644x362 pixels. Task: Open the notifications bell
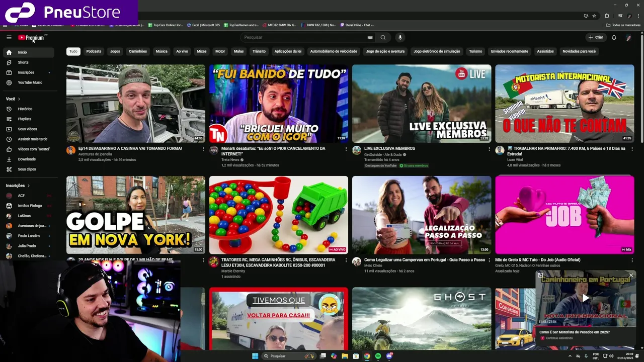[x=614, y=37]
